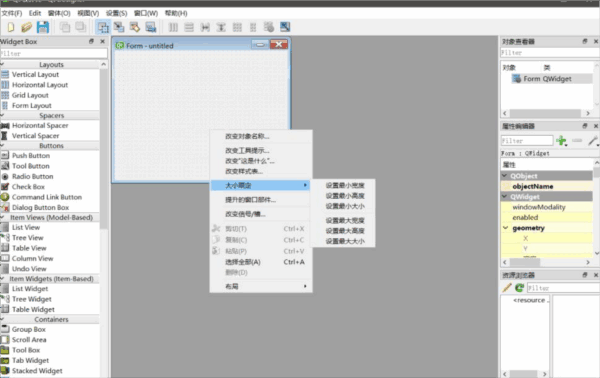Click the Widget Box filter field
Viewport: 600px width, 378px height.
click(x=54, y=54)
